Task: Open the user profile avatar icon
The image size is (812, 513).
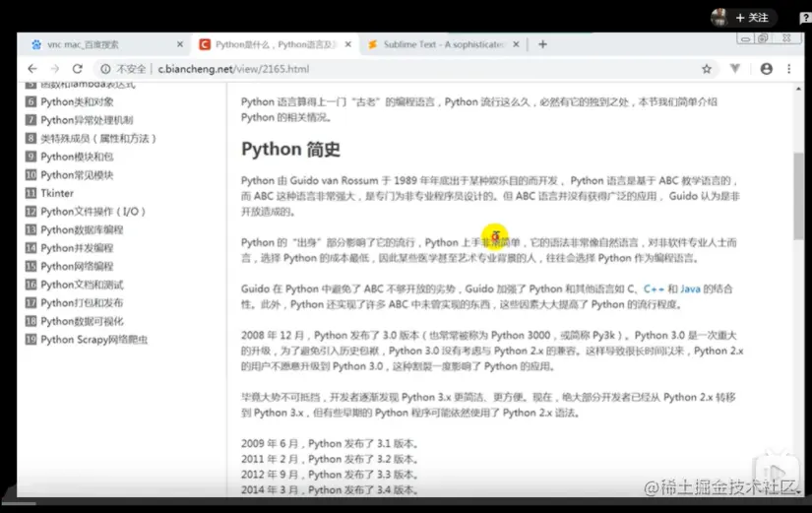Action: [767, 68]
